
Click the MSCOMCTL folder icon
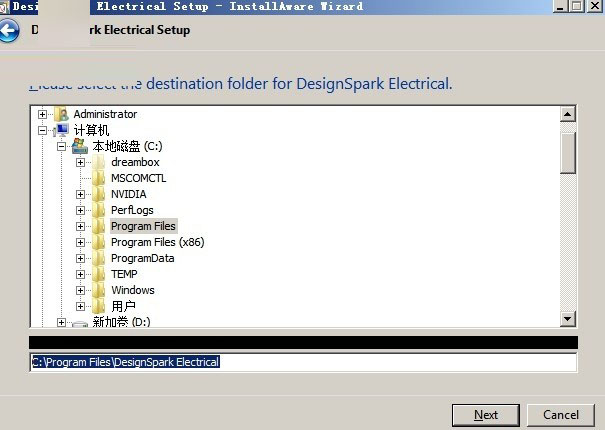98,178
